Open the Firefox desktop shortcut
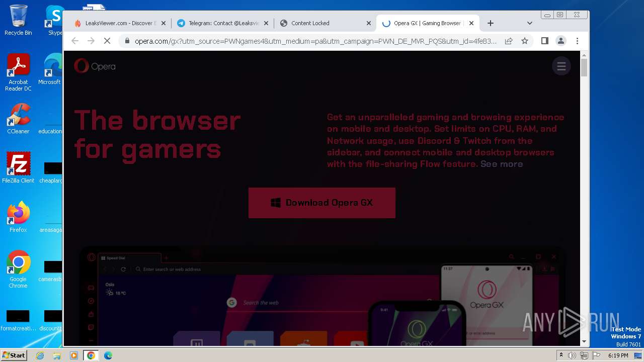644x362 pixels. 18,217
